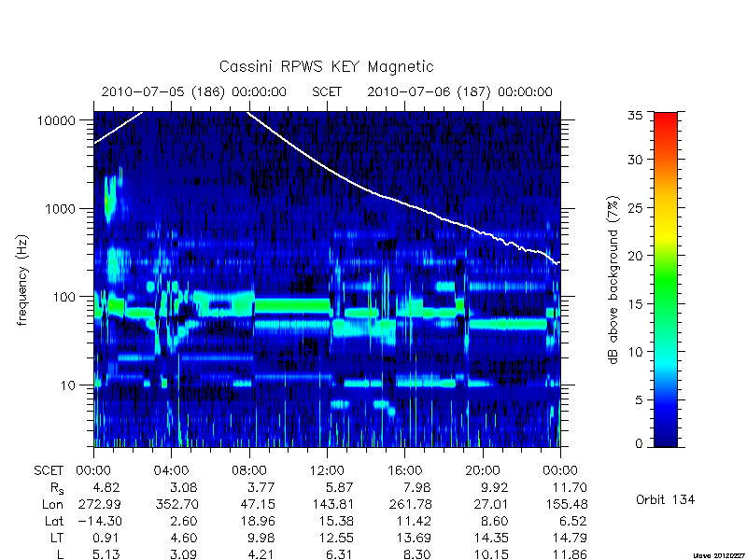Click the 16:00 time tick label
Screen dimensions: 747x560
(405, 471)
